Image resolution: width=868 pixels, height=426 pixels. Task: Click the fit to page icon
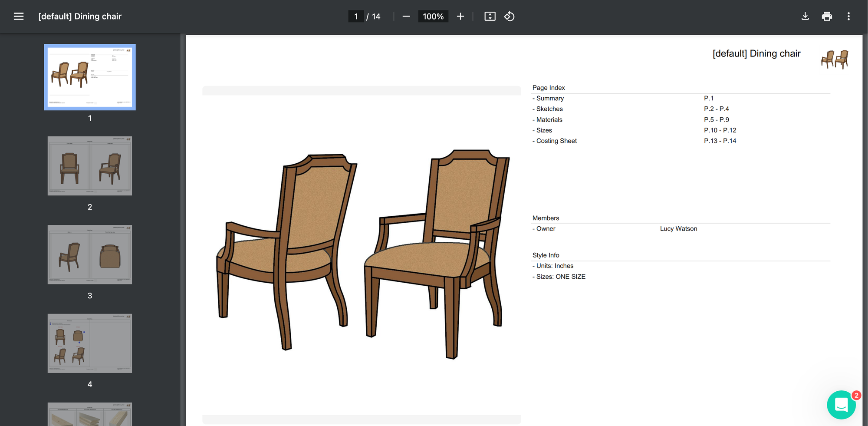tap(490, 17)
